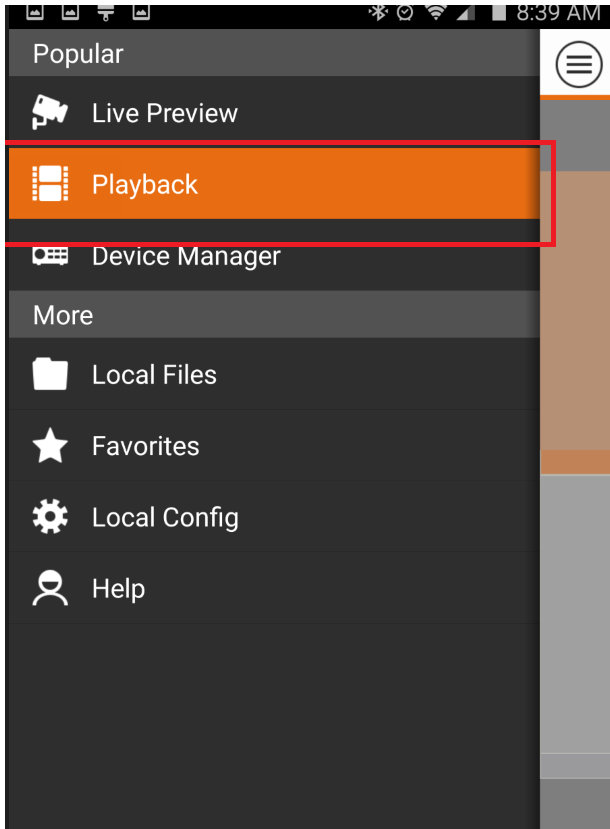
Task: Open the Live Preview menu entry
Action: point(165,113)
